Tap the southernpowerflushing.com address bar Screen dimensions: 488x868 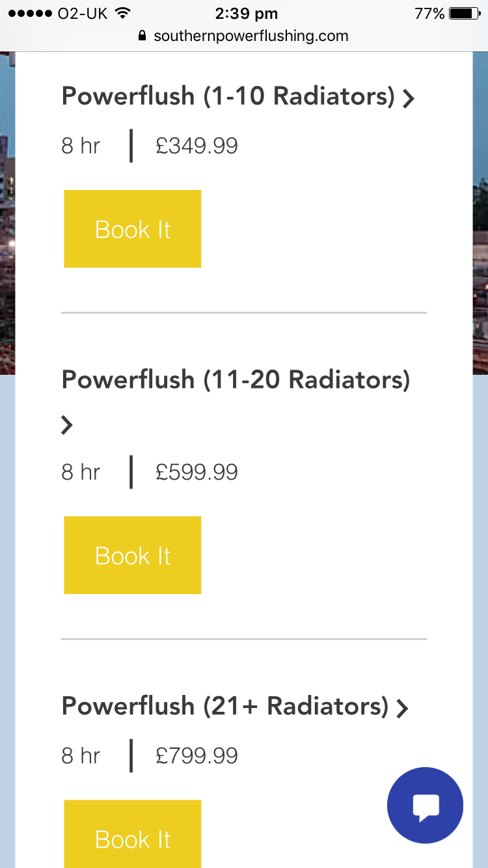[x=244, y=36]
